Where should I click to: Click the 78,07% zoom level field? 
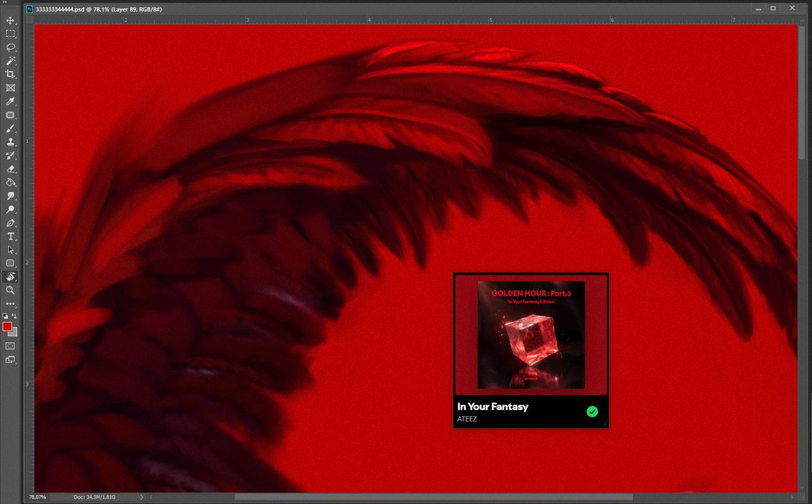pos(39,497)
